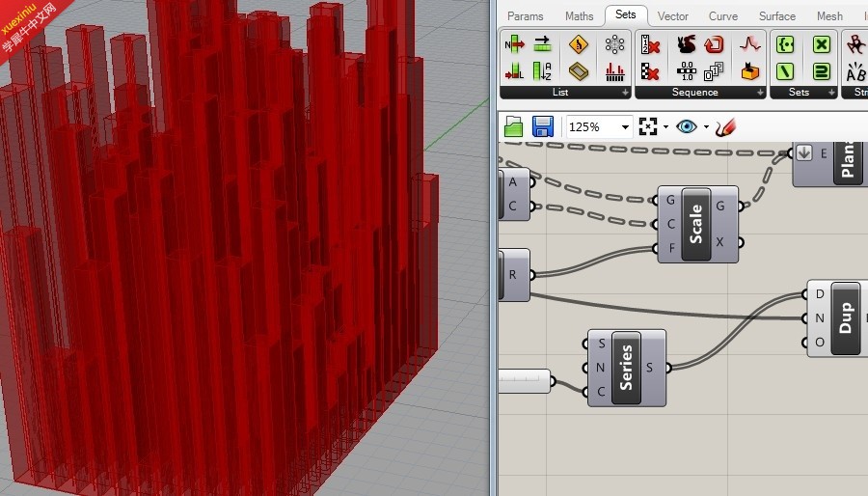Pick the Duplicate Data numbered boxes icon
Image resolution: width=868 pixels, height=496 pixels.
pos(714,71)
